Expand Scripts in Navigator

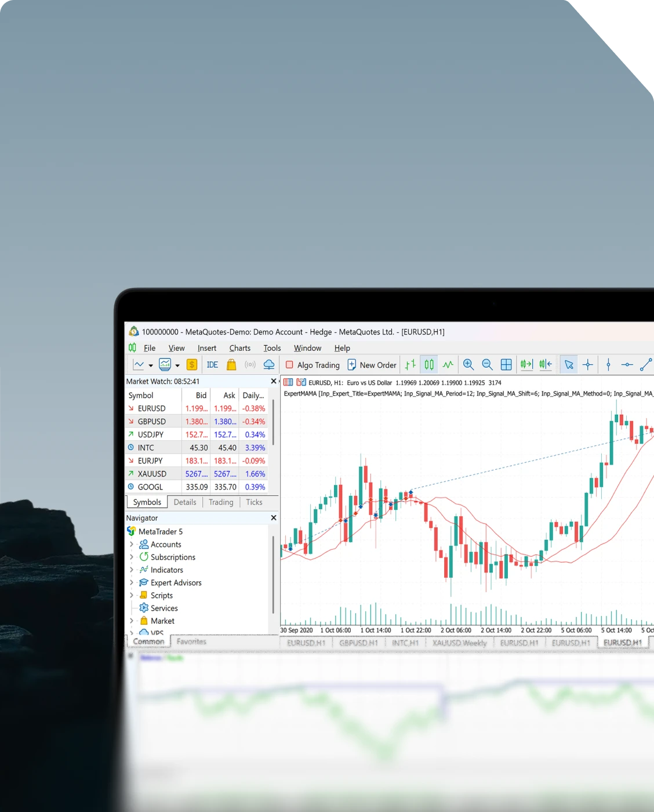132,595
